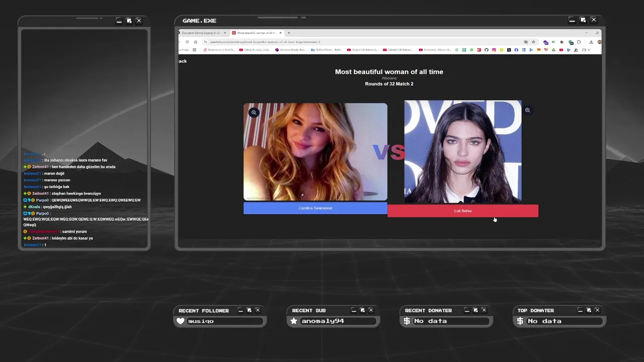The image size is (644, 362).
Task: Click the Loli Bahia photo thumbnail
Action: (x=463, y=152)
